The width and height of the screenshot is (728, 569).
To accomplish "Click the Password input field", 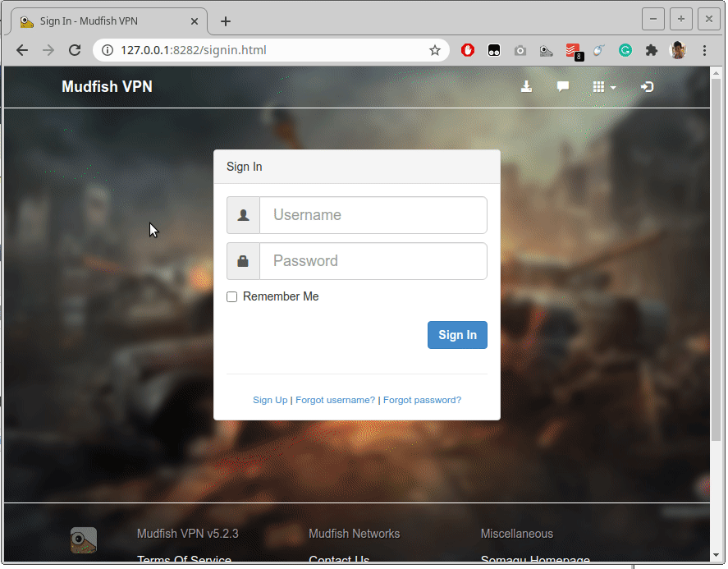I will click(x=373, y=261).
